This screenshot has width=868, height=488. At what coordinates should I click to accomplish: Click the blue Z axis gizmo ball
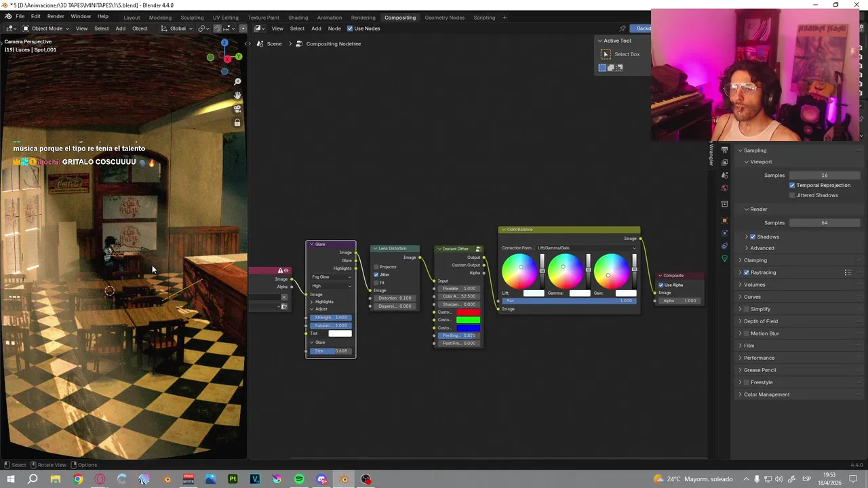click(x=224, y=43)
